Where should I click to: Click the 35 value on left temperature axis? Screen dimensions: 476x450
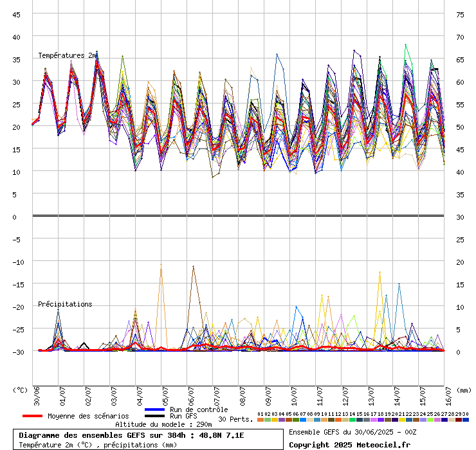point(16,60)
